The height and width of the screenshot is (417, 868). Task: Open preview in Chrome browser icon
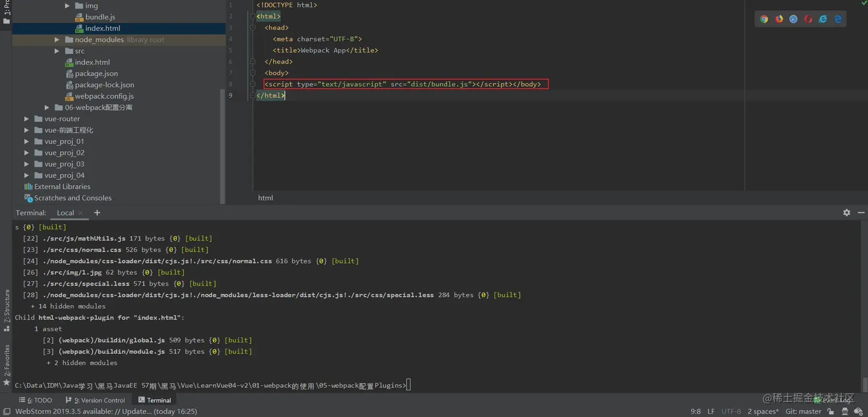pyautogui.click(x=764, y=19)
